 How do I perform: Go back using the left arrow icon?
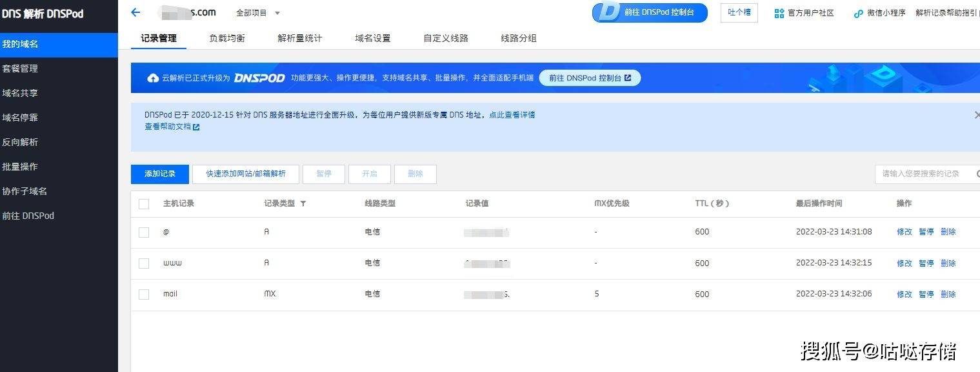(135, 12)
